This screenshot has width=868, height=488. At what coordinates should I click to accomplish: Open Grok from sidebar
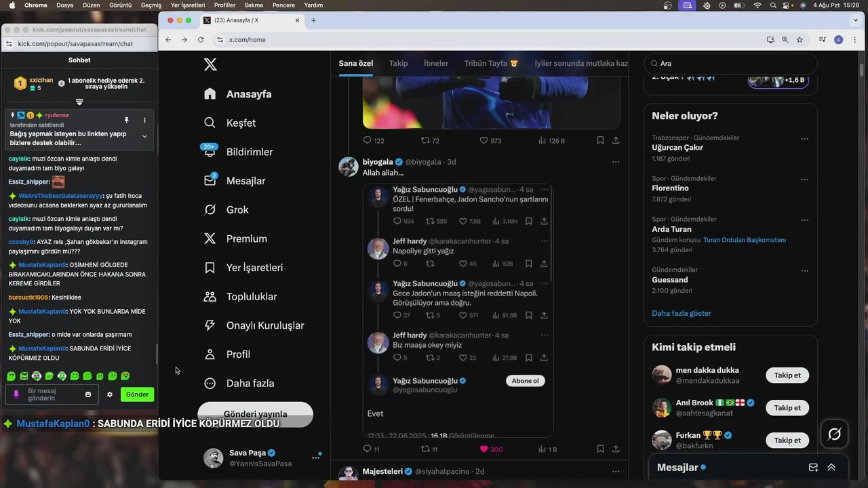226,210
